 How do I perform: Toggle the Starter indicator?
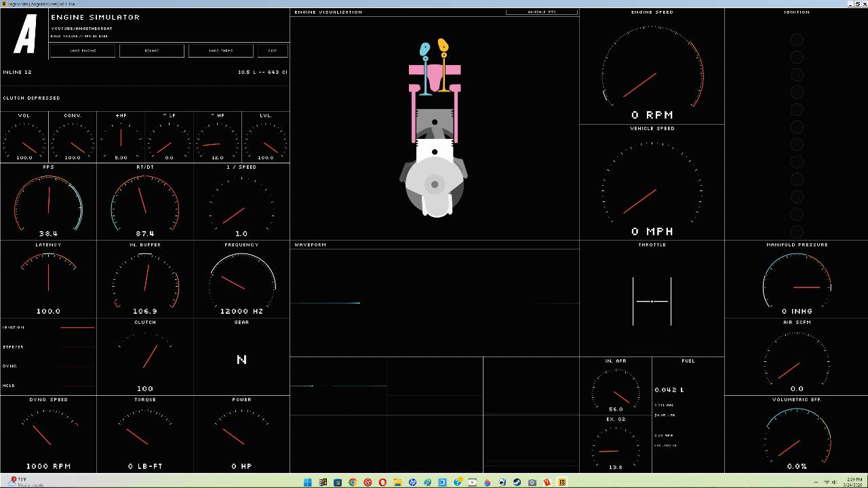tap(77, 347)
